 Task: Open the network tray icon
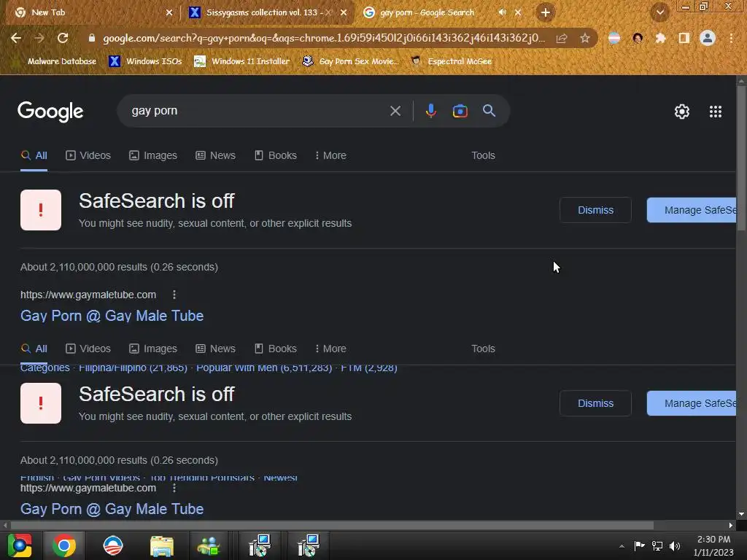pyautogui.click(x=657, y=545)
